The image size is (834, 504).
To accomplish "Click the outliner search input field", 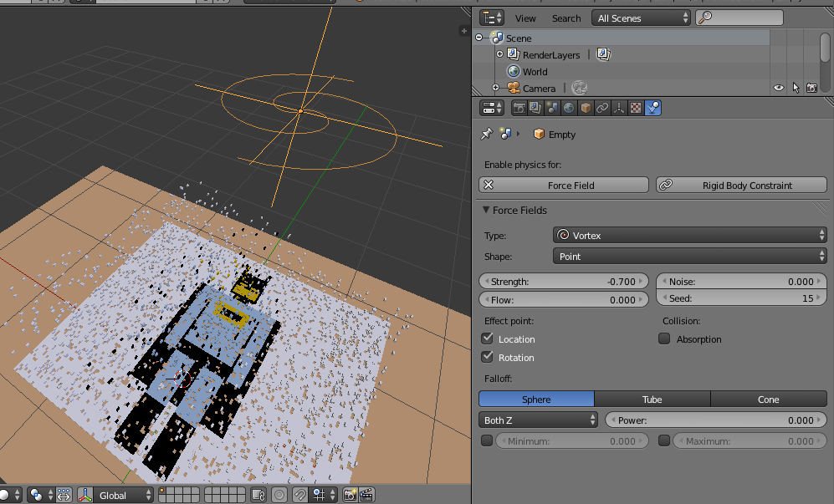I will [739, 18].
